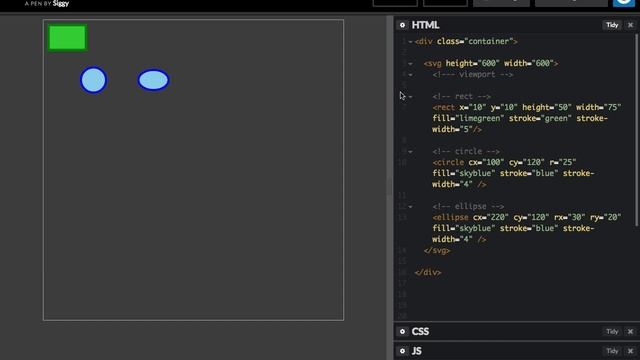Click the green rectangle in preview
The width and height of the screenshot is (640, 360).
pyautogui.click(x=67, y=38)
